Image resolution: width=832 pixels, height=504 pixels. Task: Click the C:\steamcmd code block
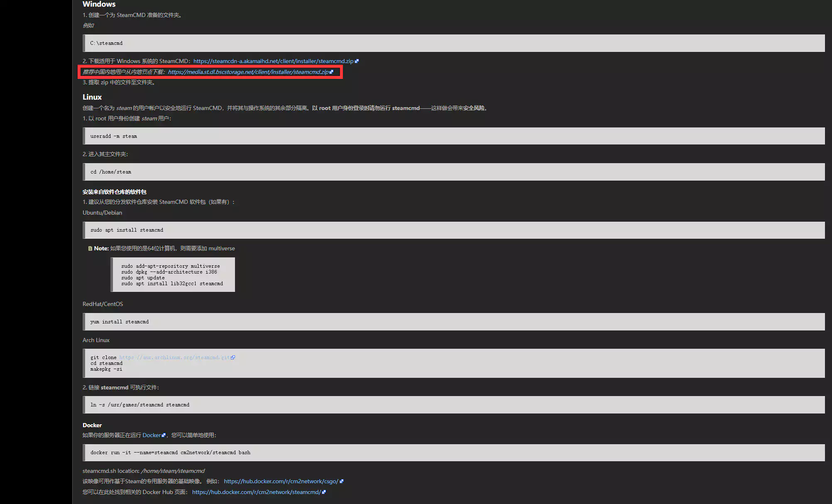(453, 43)
